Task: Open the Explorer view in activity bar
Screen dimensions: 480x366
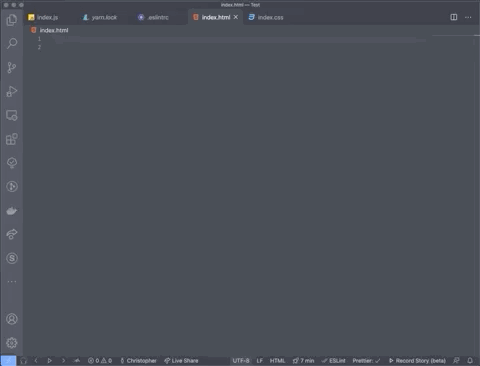Action: click(12, 20)
